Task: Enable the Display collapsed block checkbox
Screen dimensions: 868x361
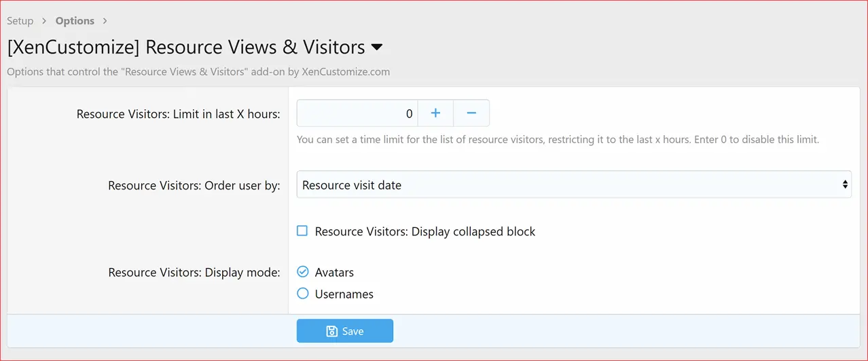Action: click(x=303, y=231)
